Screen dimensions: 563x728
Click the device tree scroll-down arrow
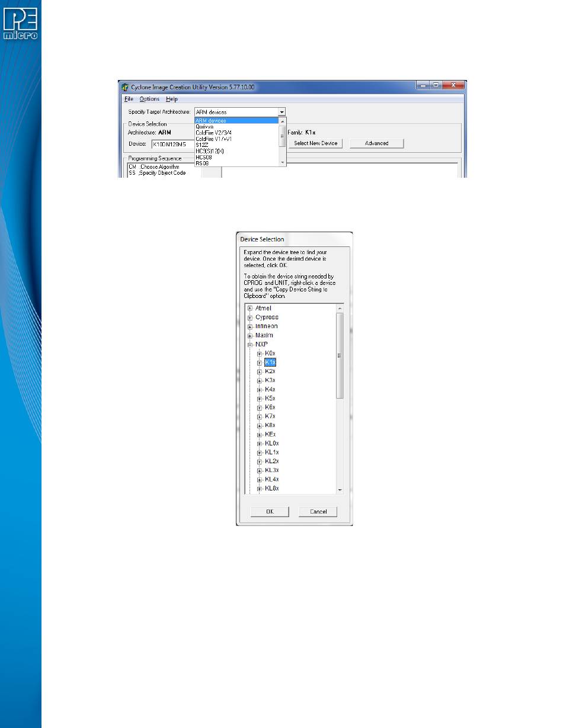tap(340, 490)
